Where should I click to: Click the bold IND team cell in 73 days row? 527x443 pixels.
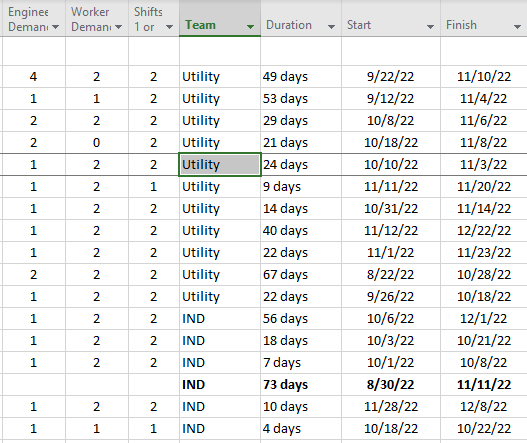point(220,385)
